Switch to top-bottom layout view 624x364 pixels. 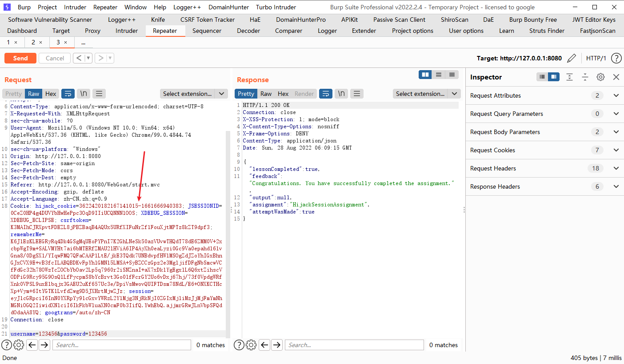(439, 75)
